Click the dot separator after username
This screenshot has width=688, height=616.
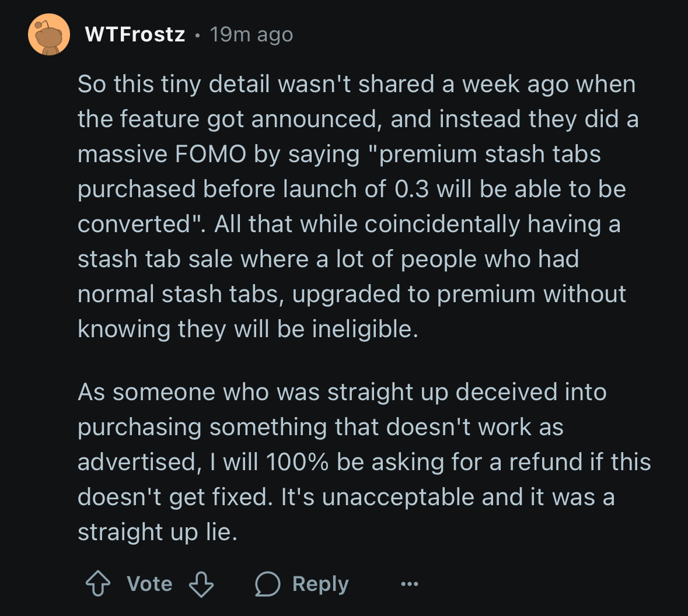pyautogui.click(x=197, y=36)
